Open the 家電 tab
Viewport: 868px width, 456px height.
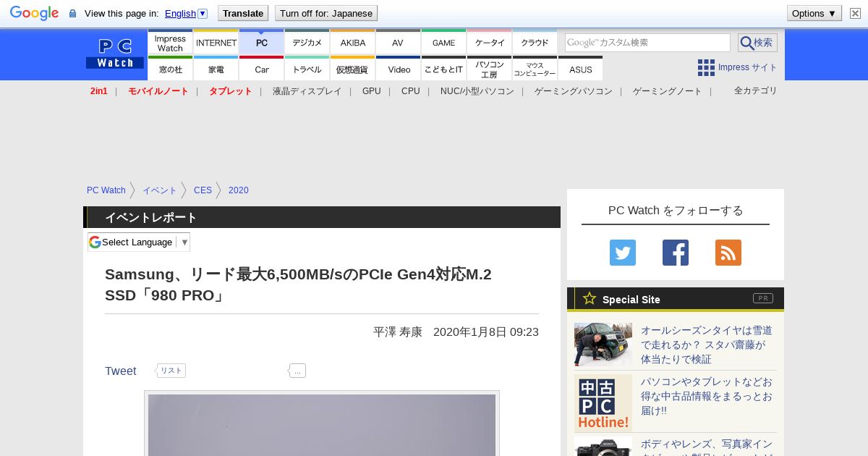[x=216, y=69]
